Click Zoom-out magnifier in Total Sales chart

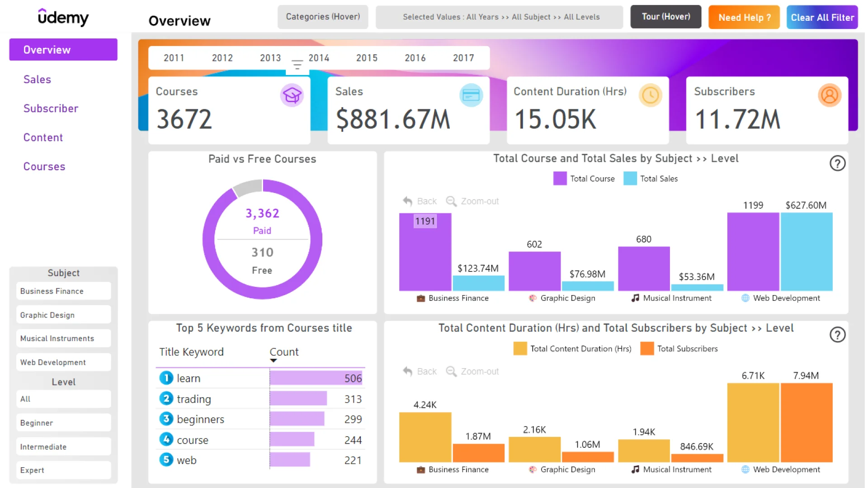point(451,201)
